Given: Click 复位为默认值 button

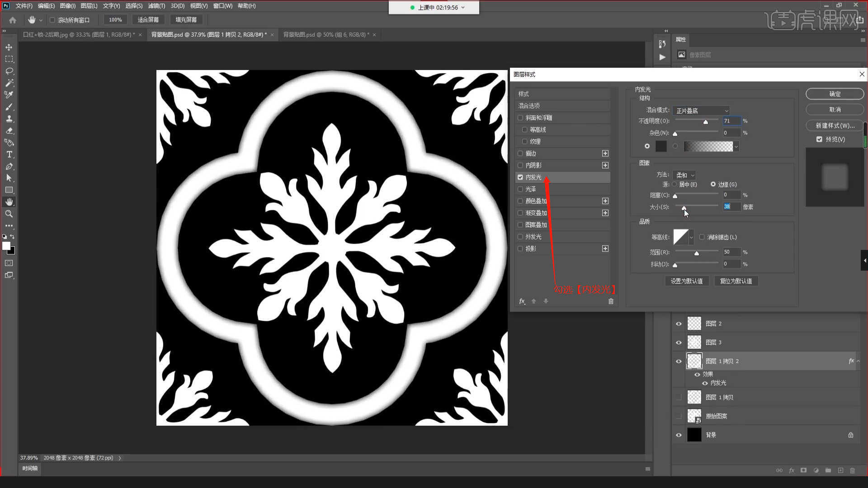Looking at the screenshot, I should coord(736,281).
